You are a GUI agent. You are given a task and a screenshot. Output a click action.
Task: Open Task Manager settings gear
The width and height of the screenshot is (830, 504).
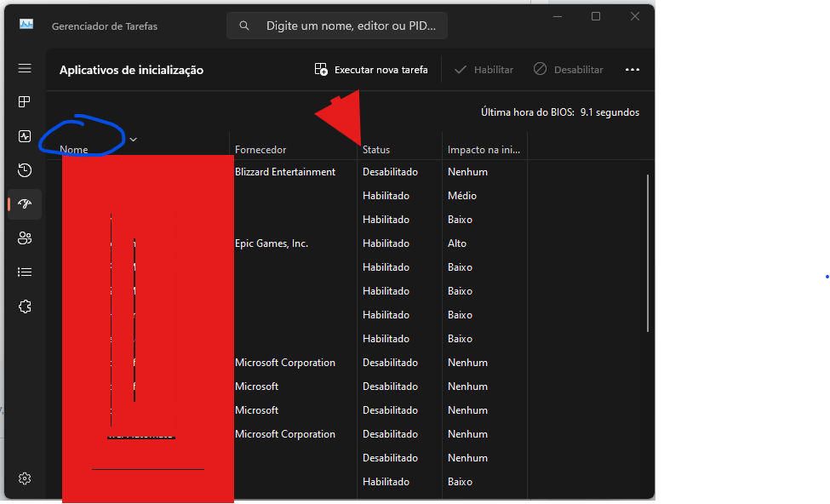25,478
